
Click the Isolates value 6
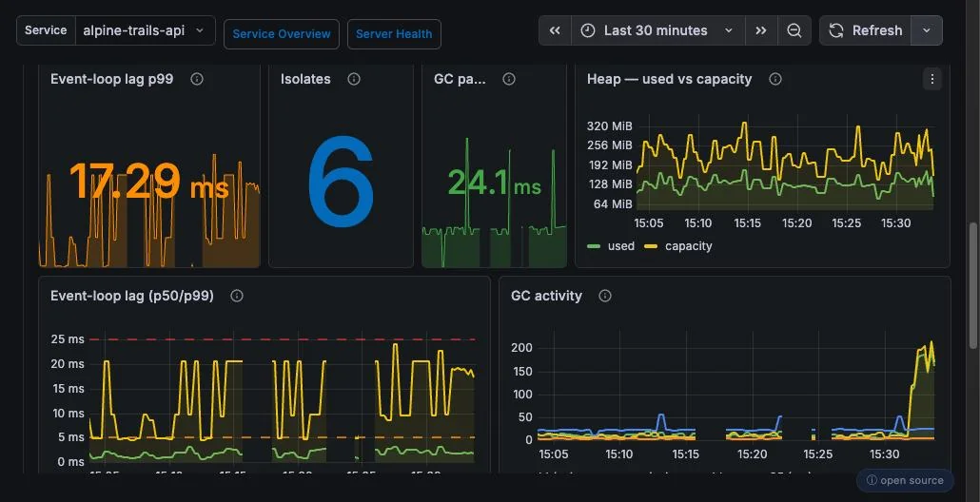(341, 182)
